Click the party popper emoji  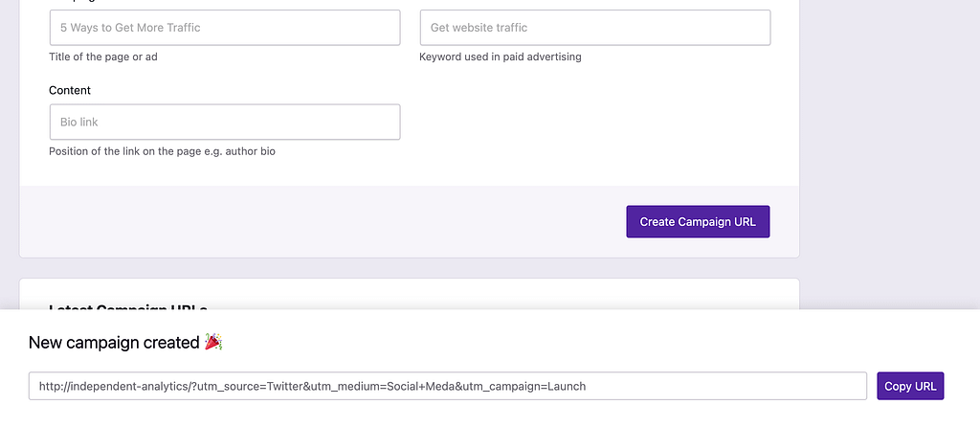(x=213, y=342)
